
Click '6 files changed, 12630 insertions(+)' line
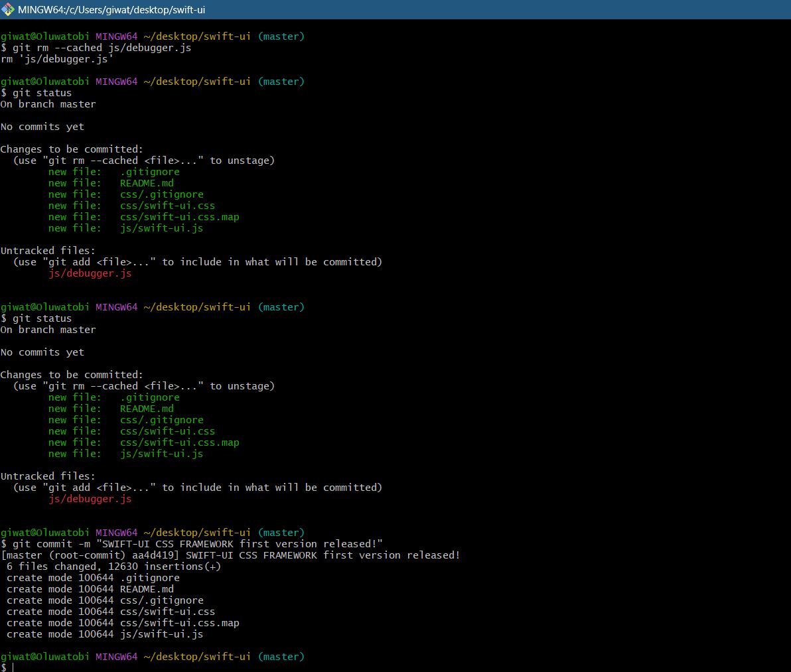coord(113,567)
